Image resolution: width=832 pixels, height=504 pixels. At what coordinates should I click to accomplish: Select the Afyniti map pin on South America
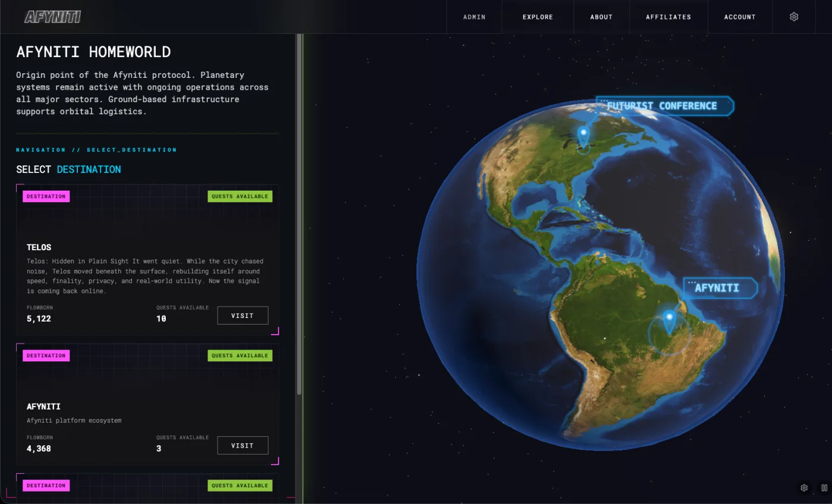(670, 323)
